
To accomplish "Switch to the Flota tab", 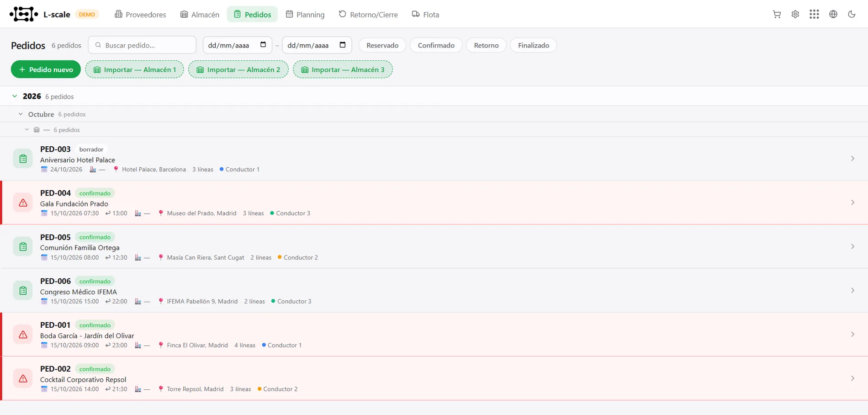I will point(425,15).
